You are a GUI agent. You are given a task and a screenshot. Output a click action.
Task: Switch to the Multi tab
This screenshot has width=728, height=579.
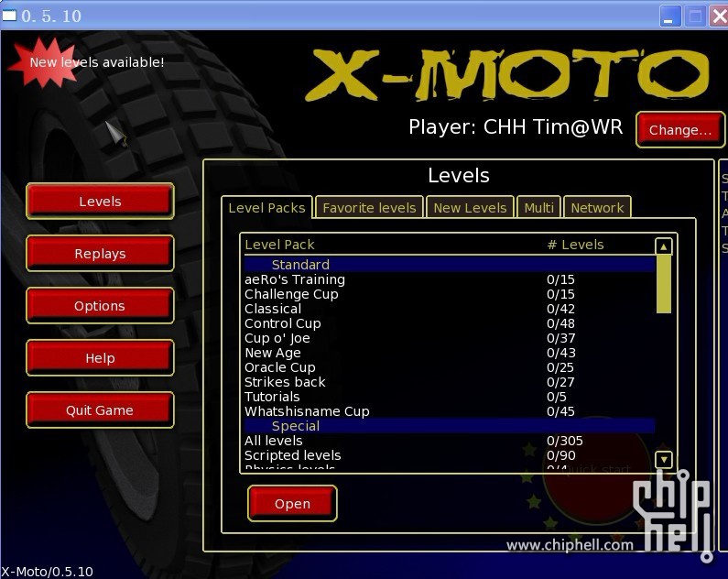[538, 208]
